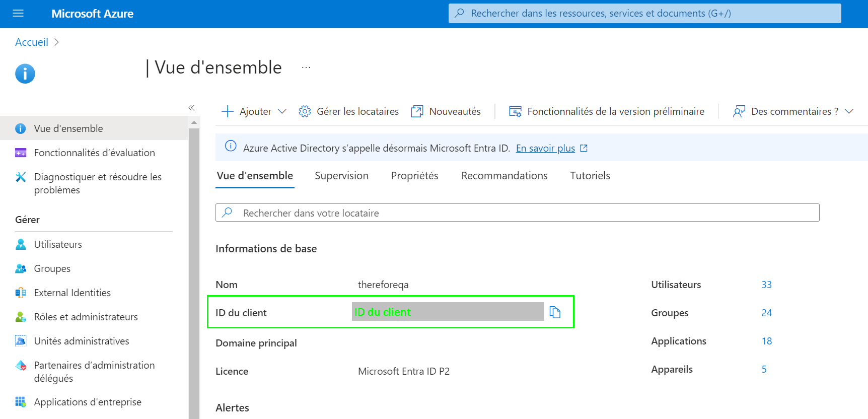Open Nouveautés

[x=455, y=111]
